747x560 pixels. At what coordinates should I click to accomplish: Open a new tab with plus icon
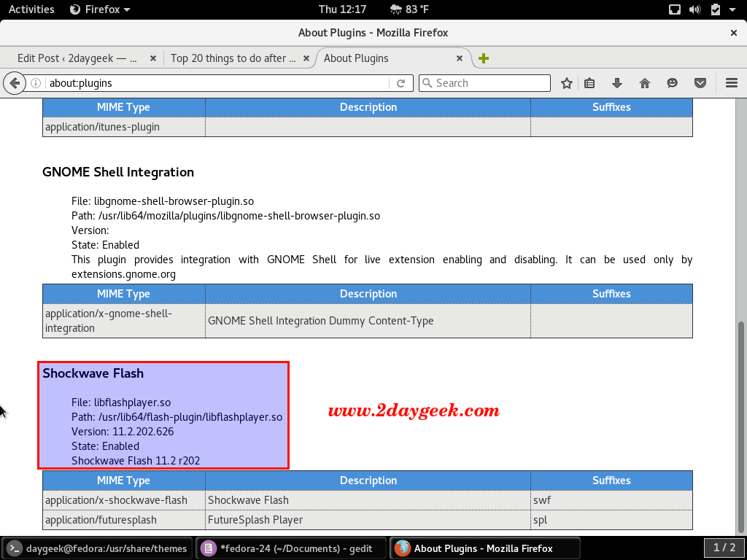click(x=484, y=58)
